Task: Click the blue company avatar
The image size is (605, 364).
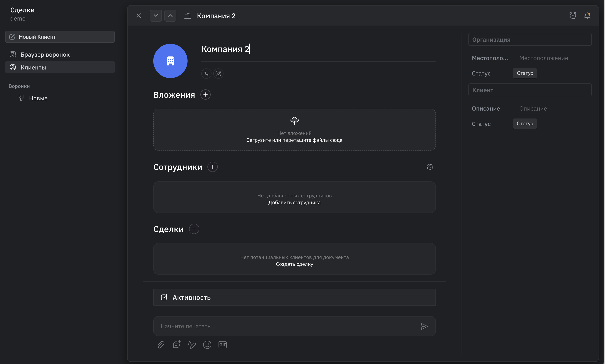Action: point(170,61)
